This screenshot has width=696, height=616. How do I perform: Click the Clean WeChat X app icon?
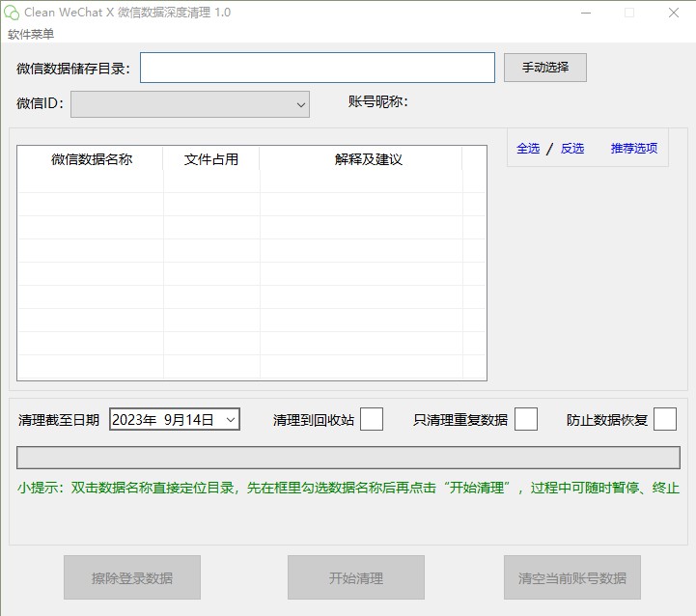coord(12,13)
